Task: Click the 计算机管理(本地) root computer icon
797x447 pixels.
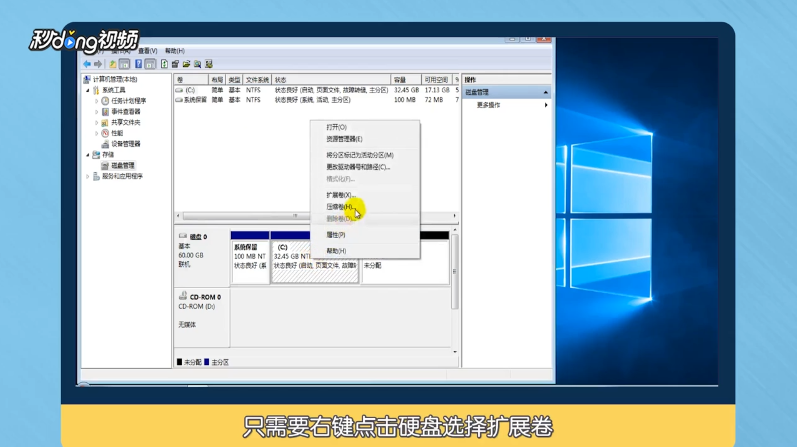Action: [x=87, y=79]
